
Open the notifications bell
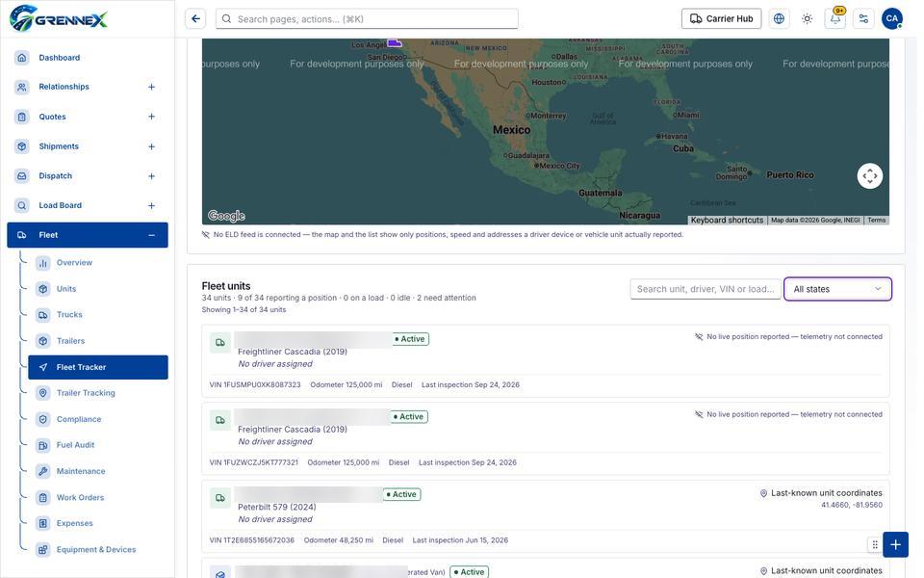835,19
